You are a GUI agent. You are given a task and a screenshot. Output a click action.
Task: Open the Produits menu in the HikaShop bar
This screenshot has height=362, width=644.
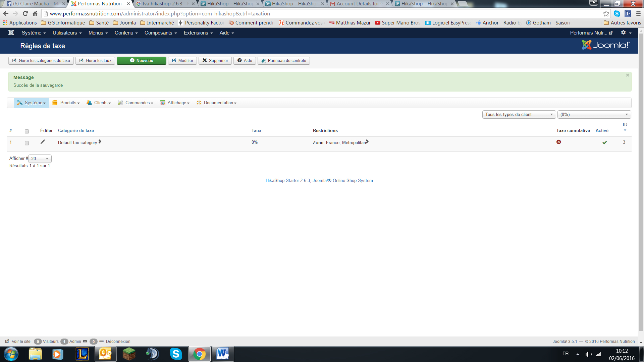click(66, 103)
